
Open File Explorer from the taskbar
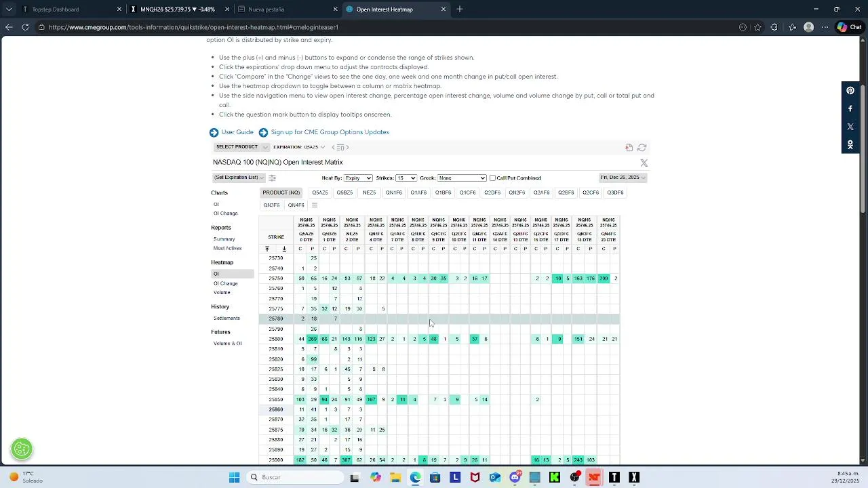(395, 477)
